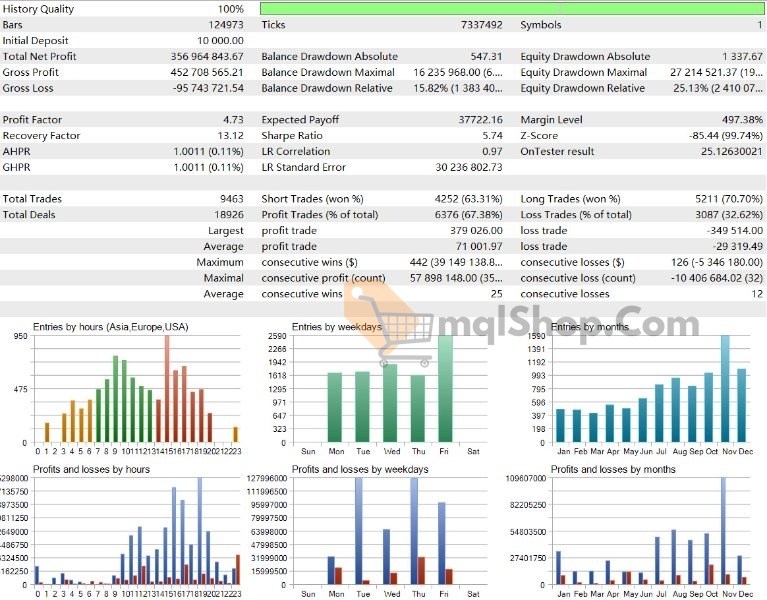The height and width of the screenshot is (600, 767).
Task: Click Sharpe Ratio value 5.74
Action: tap(492, 135)
